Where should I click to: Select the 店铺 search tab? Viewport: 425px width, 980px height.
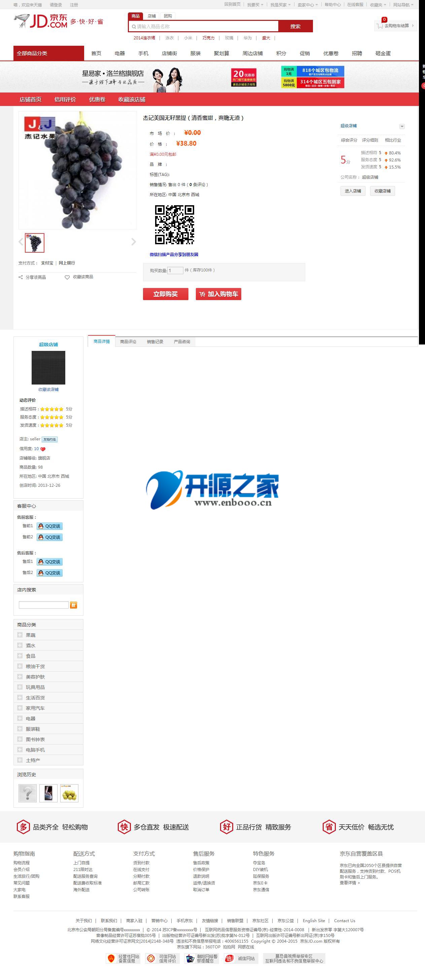(x=152, y=16)
